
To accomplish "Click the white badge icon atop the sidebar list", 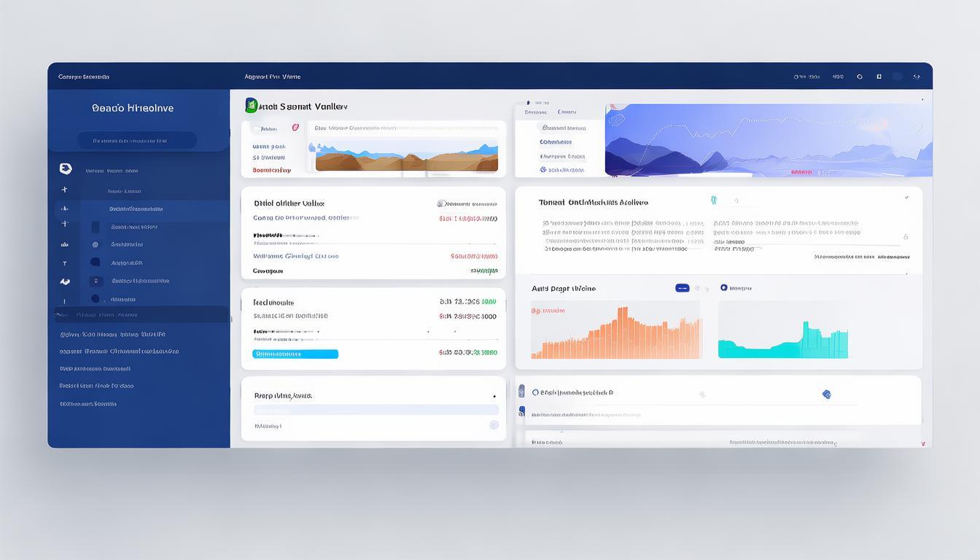I will (66, 169).
